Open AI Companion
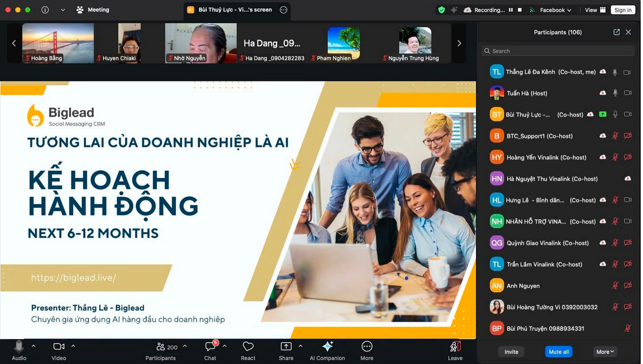 [327, 346]
